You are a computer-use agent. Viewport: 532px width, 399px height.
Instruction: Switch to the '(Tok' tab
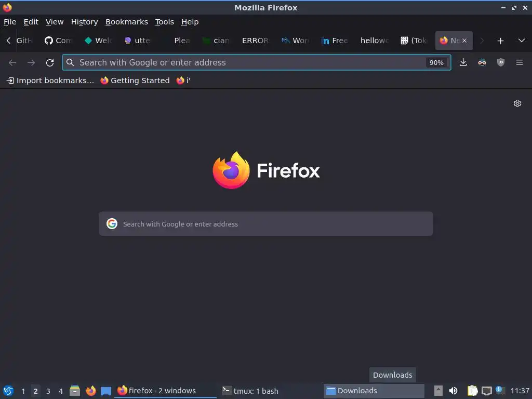(414, 41)
